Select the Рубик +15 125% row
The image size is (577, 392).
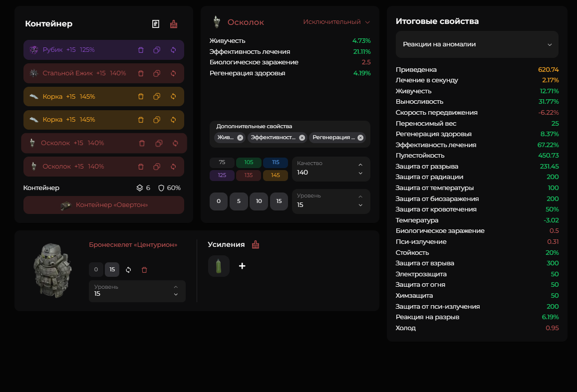[104, 50]
